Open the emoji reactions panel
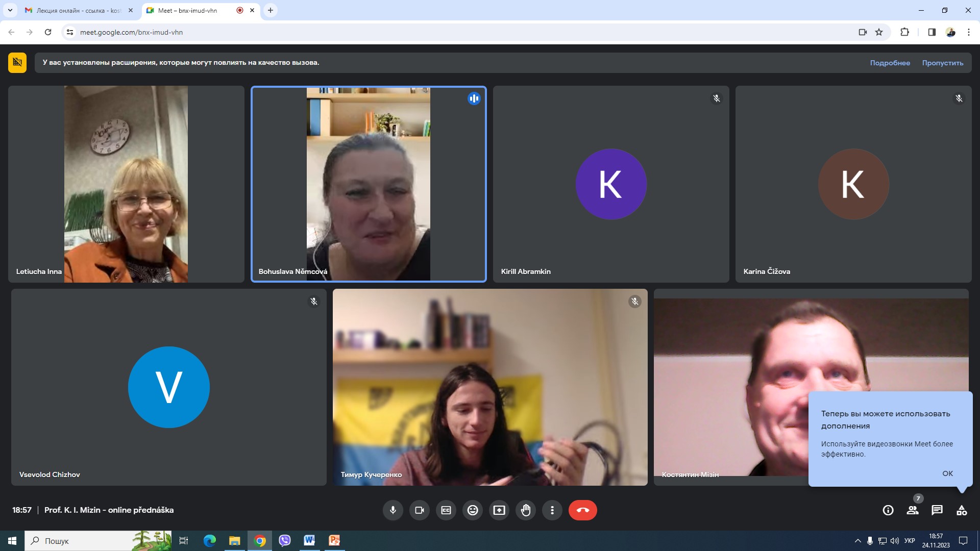Screen dimensions: 980x551 [x=473, y=510]
